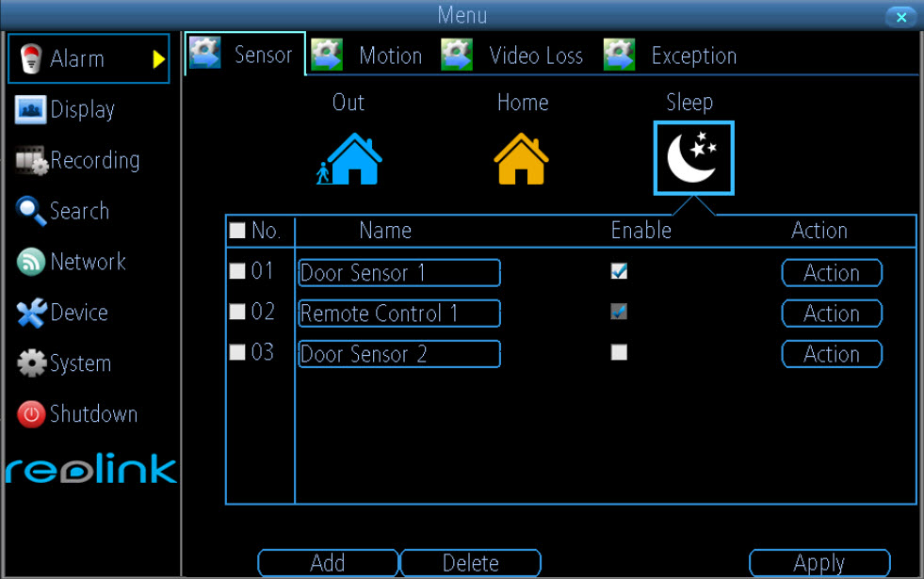The image size is (924, 579).
Task: Click the Apply button
Action: point(819,563)
